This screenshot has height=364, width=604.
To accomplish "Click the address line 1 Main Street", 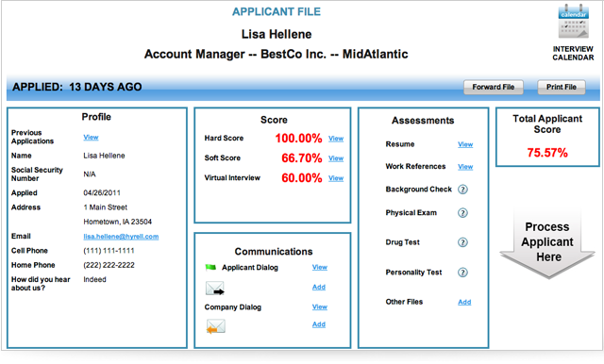I will (x=105, y=207).
